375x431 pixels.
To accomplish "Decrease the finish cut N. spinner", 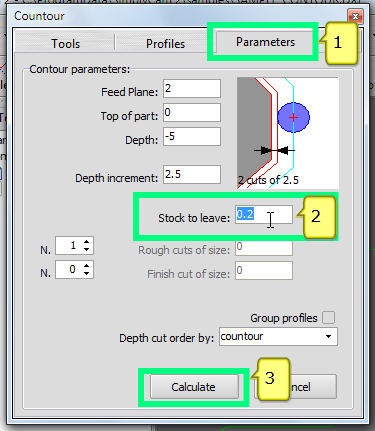I will click(x=87, y=273).
